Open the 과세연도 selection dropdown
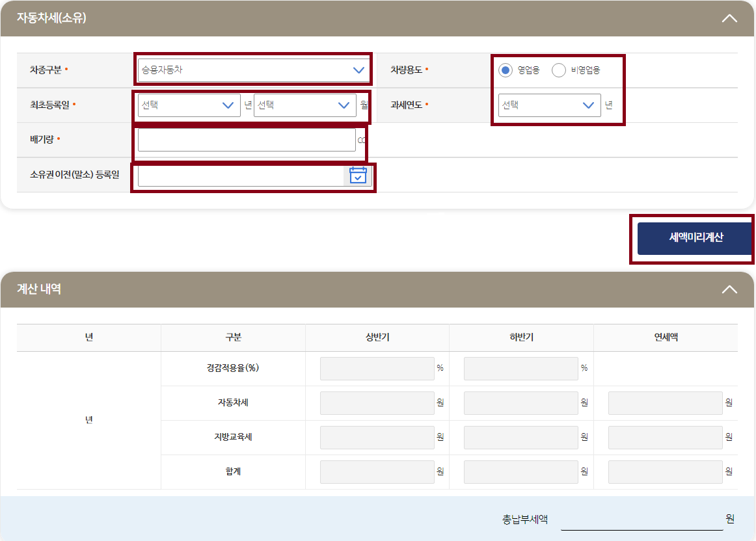 pos(550,105)
